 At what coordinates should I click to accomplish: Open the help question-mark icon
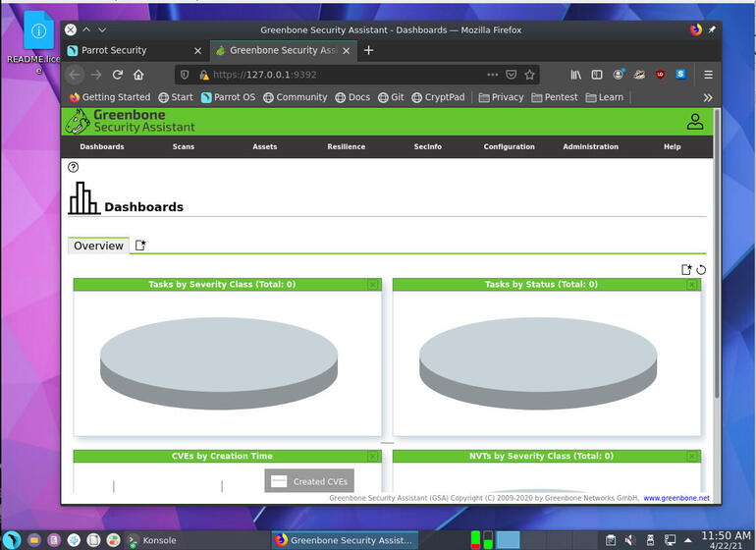(x=74, y=167)
